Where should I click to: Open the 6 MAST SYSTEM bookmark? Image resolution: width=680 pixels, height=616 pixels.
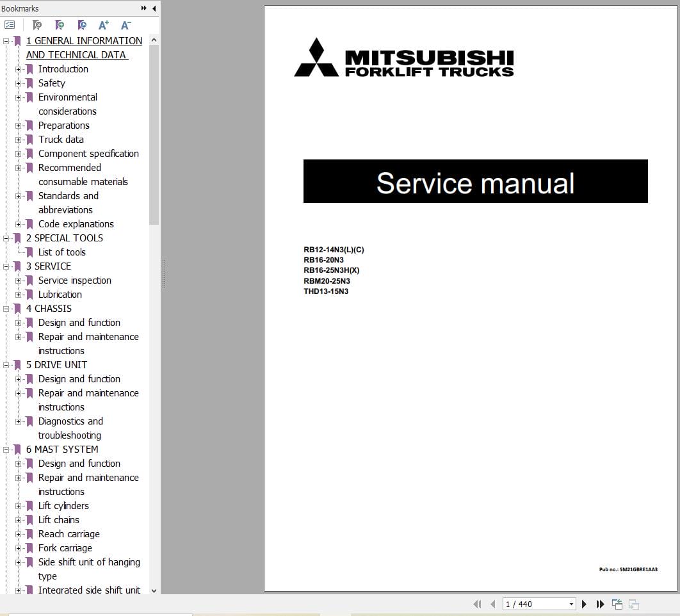[x=62, y=450]
